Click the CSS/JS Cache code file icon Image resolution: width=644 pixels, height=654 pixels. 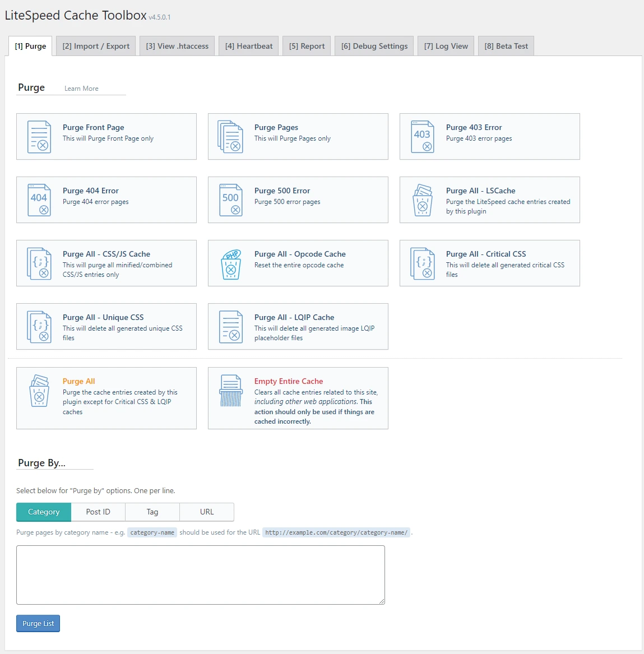(x=39, y=263)
